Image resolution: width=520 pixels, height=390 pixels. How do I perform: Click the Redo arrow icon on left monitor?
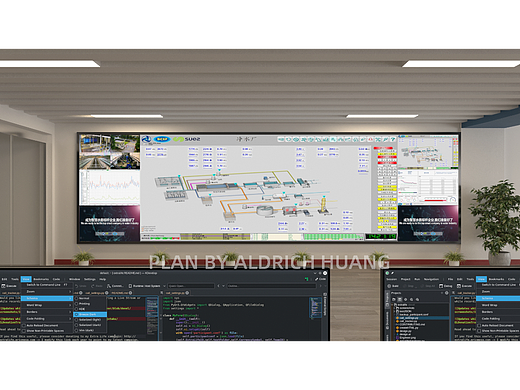tap(93, 286)
